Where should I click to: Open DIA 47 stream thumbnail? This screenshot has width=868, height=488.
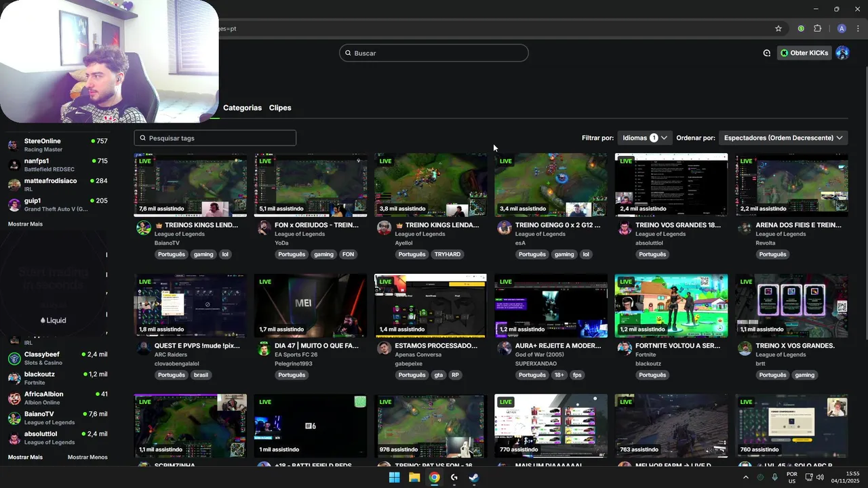pos(311,306)
